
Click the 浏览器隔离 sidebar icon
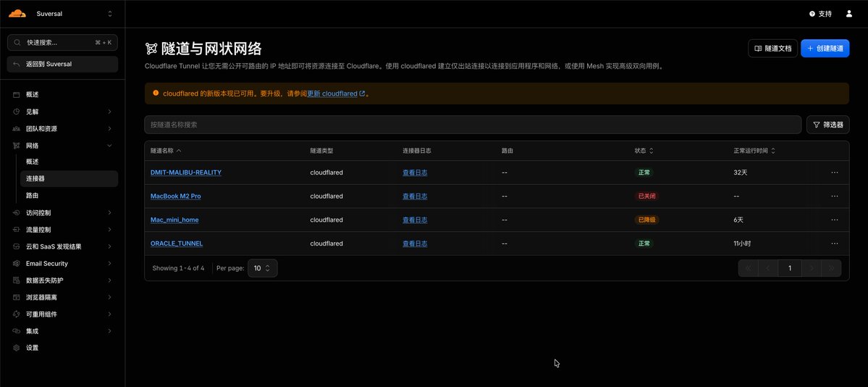(x=16, y=297)
